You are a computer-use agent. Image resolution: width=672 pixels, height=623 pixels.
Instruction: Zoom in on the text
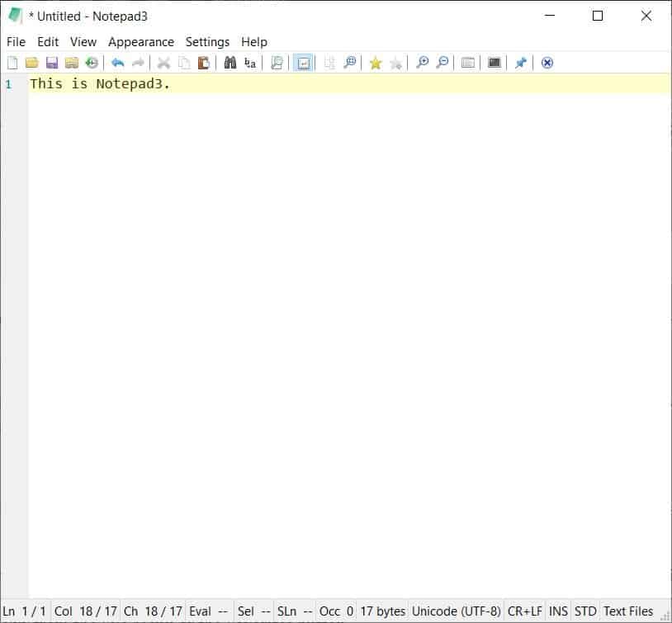click(x=421, y=63)
